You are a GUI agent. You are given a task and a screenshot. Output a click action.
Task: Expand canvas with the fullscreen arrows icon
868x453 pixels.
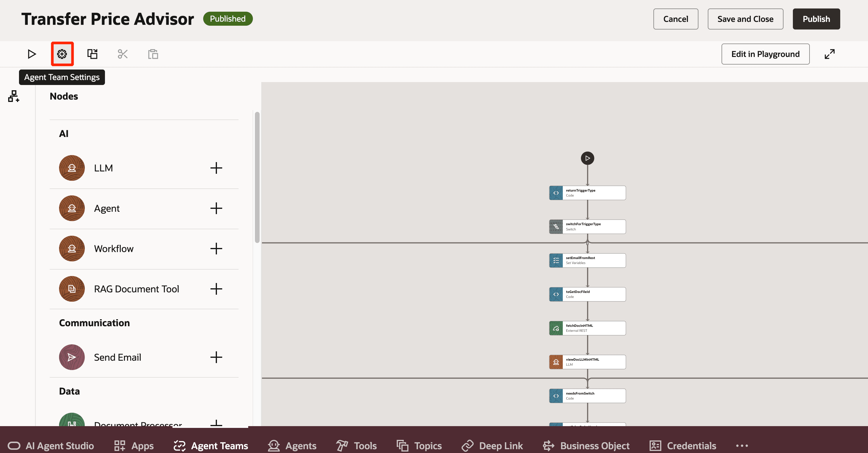[x=830, y=54]
